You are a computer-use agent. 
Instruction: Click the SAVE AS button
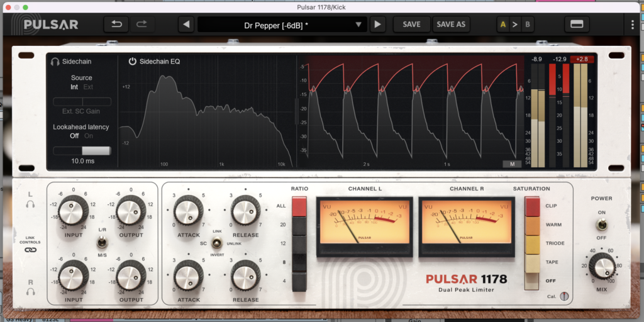click(x=451, y=25)
